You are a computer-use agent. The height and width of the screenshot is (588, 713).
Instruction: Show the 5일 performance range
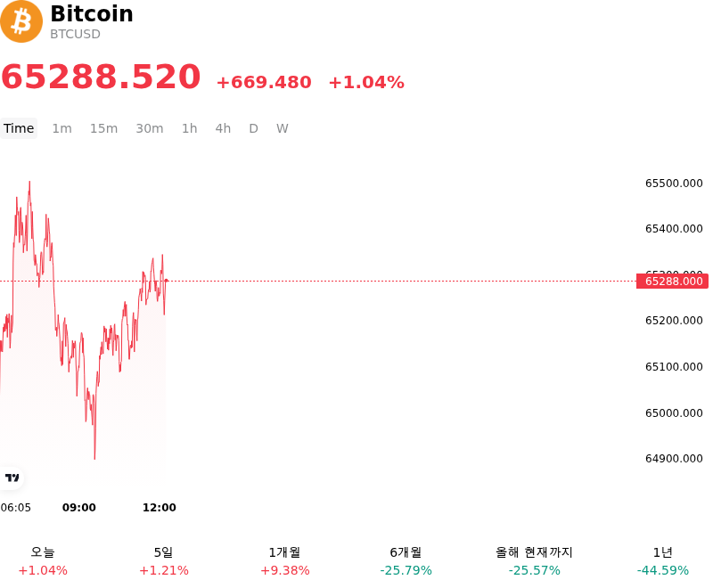(x=164, y=561)
